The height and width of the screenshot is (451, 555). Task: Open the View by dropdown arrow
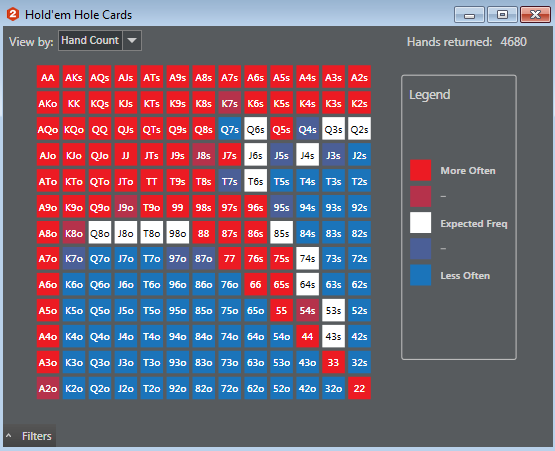(132, 40)
